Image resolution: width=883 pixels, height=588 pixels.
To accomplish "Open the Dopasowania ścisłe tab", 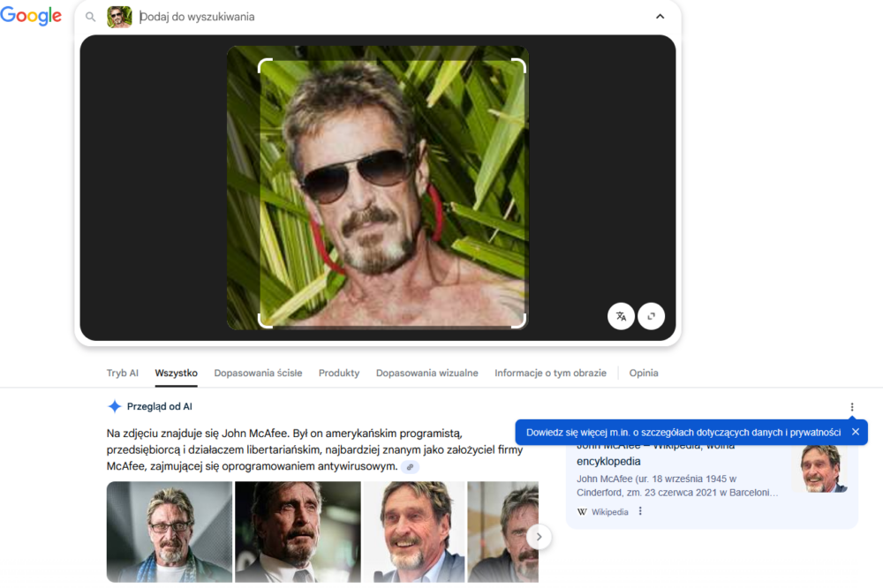I will click(x=258, y=373).
